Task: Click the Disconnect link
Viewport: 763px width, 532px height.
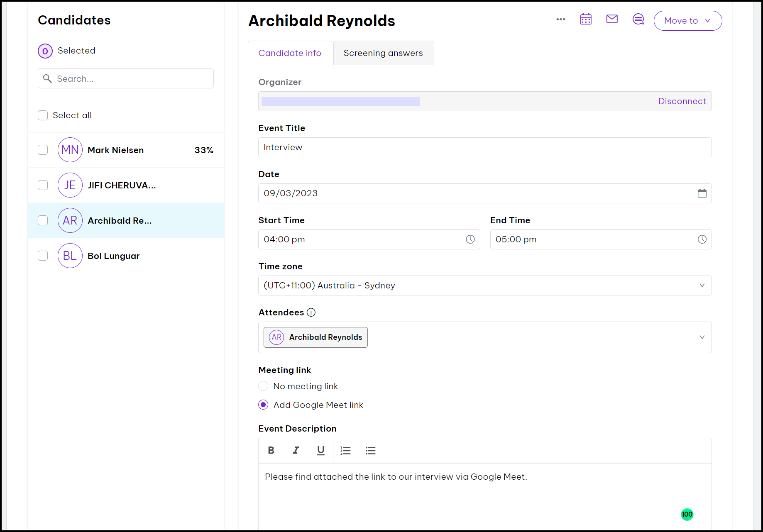Action: (682, 101)
